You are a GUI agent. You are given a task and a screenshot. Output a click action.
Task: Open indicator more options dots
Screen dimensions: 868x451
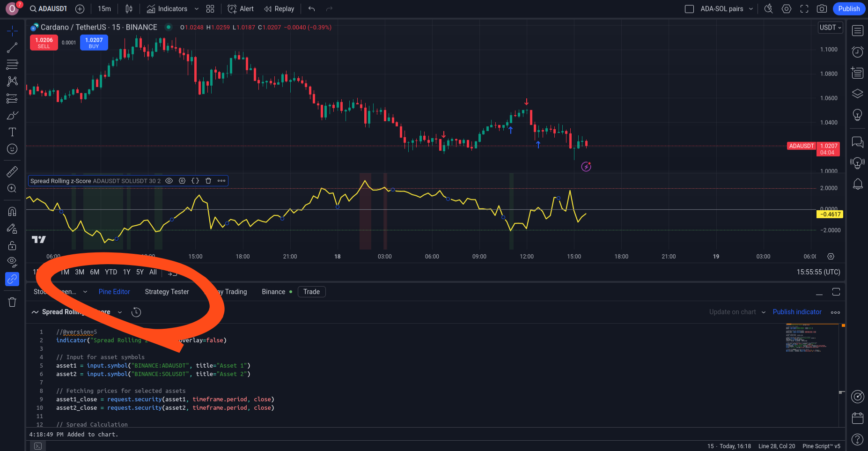[x=221, y=181]
